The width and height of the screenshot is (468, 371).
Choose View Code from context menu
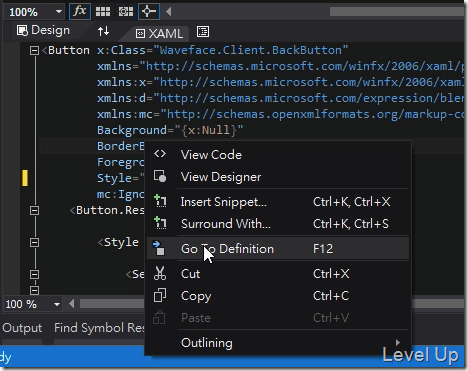(278, 155)
